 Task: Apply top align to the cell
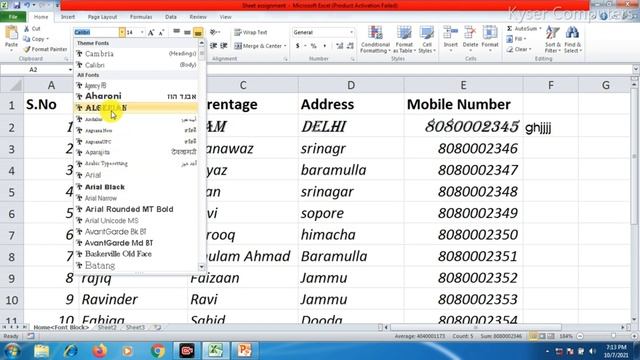point(176,32)
